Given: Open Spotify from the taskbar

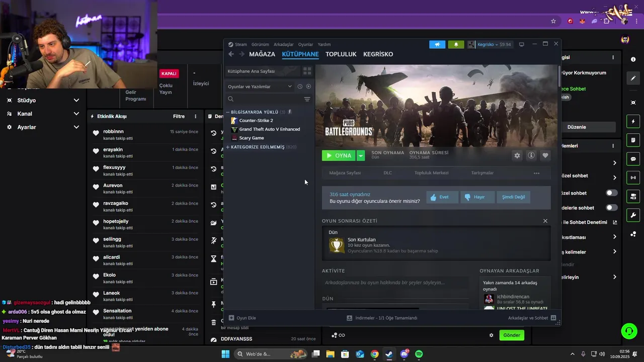Looking at the screenshot, I should (419, 354).
